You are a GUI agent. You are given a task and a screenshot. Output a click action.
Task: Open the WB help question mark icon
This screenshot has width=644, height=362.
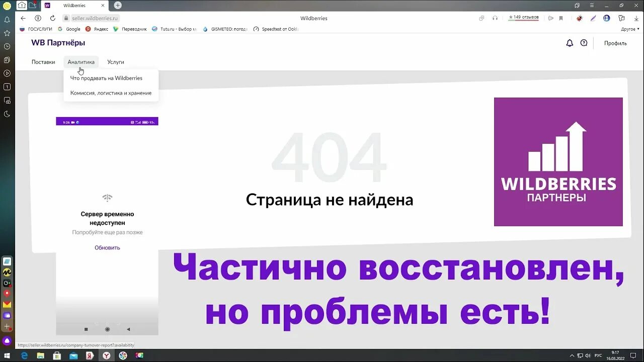pyautogui.click(x=584, y=43)
